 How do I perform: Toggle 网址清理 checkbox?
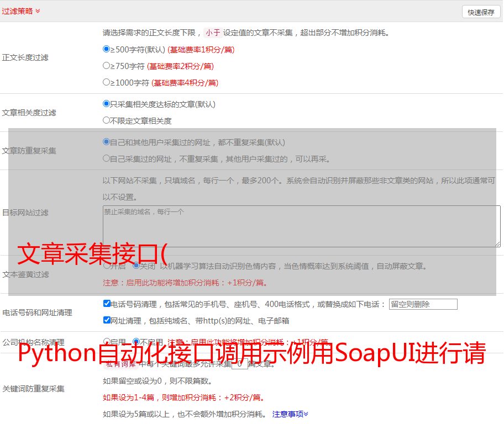click(x=107, y=320)
